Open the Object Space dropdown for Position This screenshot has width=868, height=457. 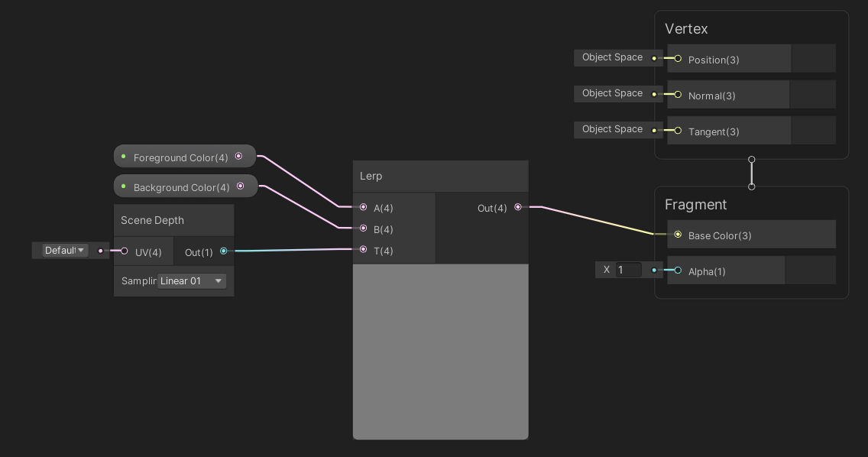click(612, 57)
